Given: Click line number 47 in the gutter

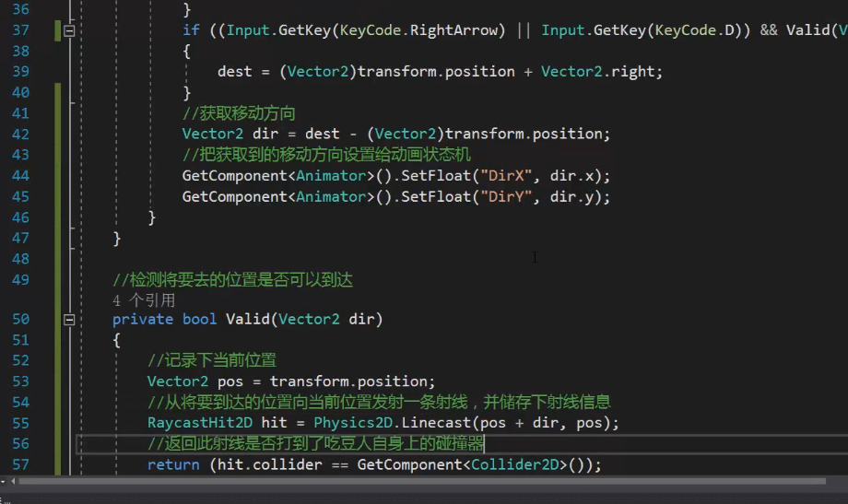Looking at the screenshot, I should coord(20,238).
